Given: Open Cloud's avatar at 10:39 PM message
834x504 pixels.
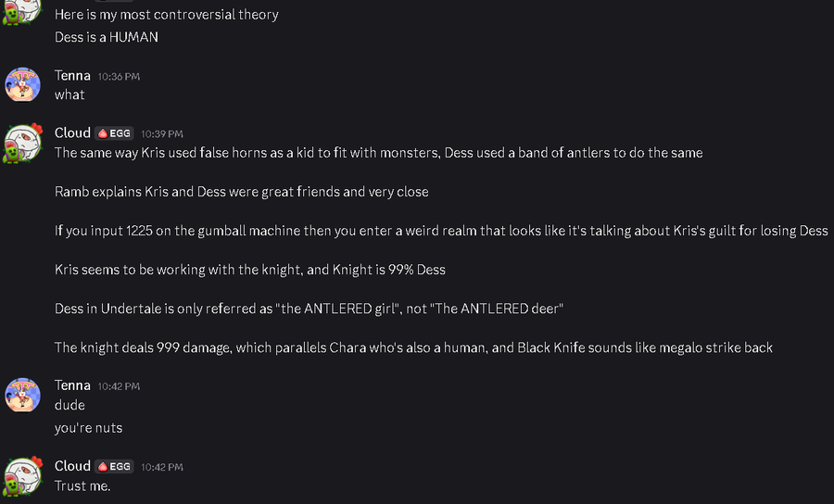Looking at the screenshot, I should 22,143.
